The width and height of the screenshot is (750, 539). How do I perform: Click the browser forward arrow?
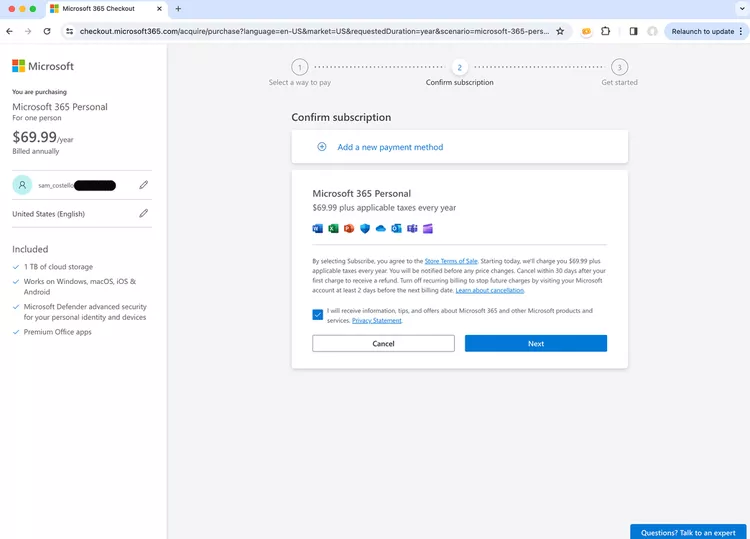[x=28, y=31]
